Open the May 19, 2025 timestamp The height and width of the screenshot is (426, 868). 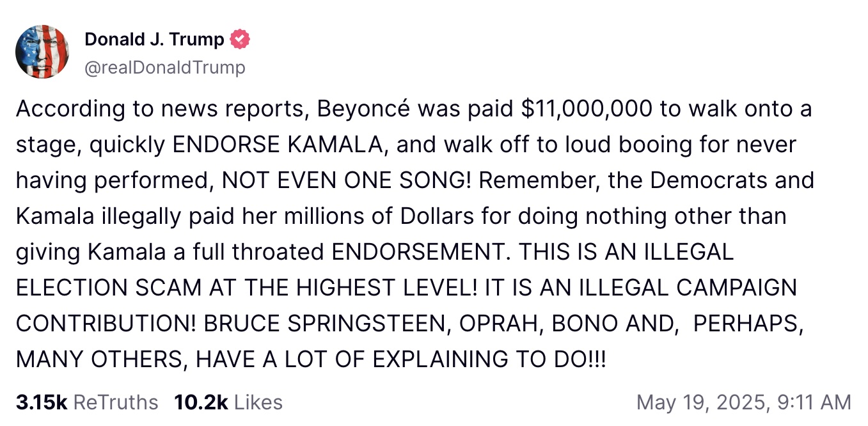[x=702, y=402]
